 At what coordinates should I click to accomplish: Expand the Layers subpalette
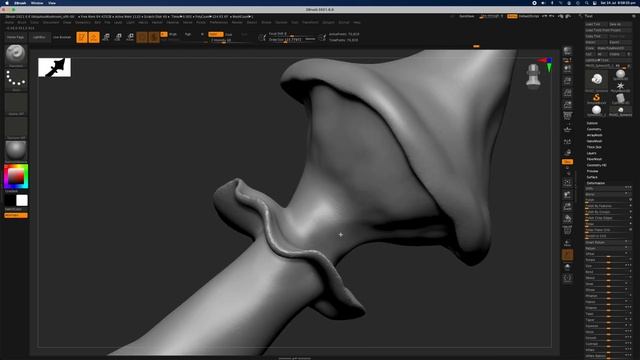pos(591,153)
